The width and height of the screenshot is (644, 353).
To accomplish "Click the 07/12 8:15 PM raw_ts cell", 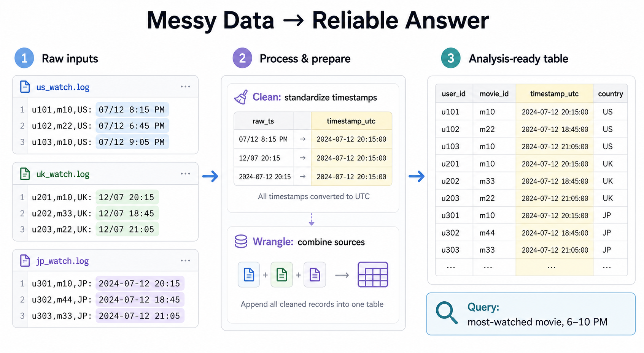I will [x=263, y=139].
